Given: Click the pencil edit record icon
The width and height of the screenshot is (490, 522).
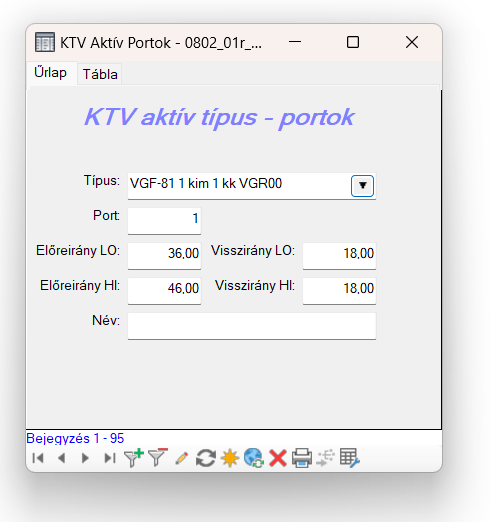Looking at the screenshot, I should (182, 458).
